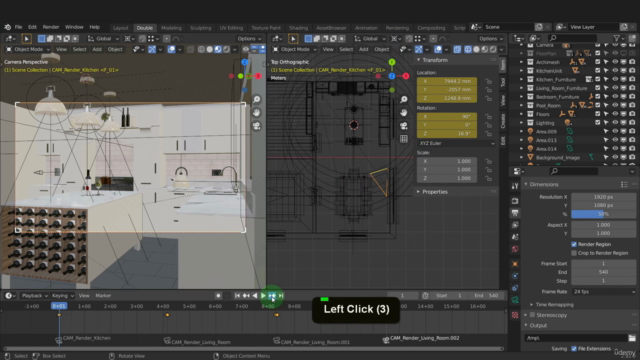Click the select tool icon in left viewport header
The width and height of the screenshot is (640, 360).
tap(27, 39)
